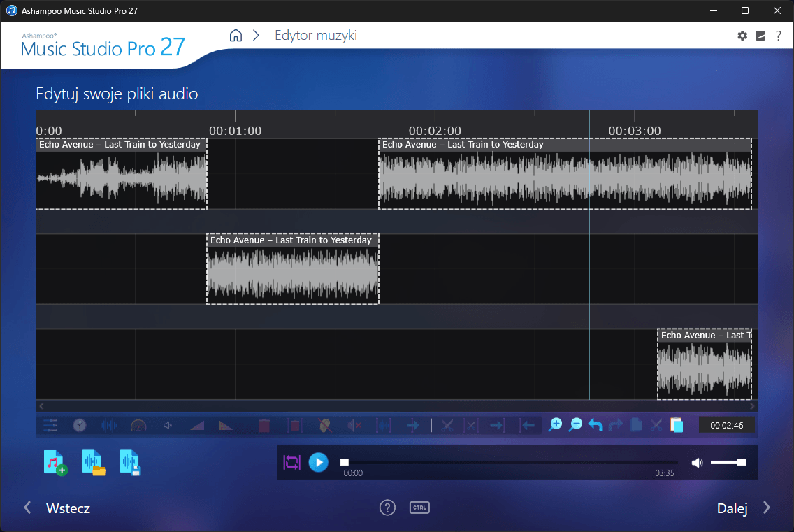The height and width of the screenshot is (532, 794).
Task: Click the 03:35 total duration text
Action: tap(665, 473)
